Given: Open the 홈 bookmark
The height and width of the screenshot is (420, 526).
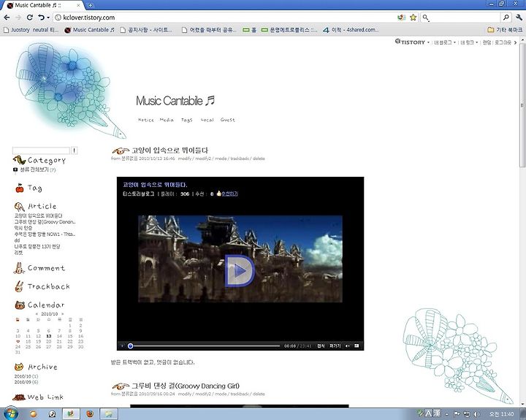Looking at the screenshot, I should pyautogui.click(x=250, y=30).
